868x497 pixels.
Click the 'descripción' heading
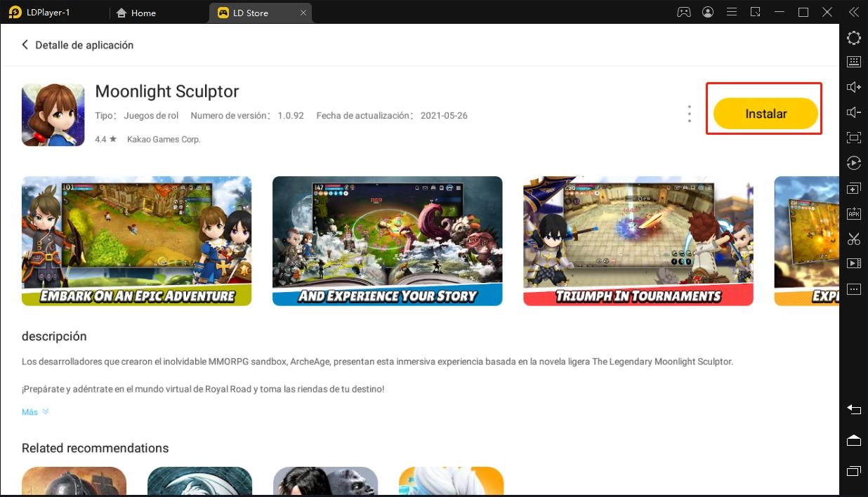click(54, 336)
